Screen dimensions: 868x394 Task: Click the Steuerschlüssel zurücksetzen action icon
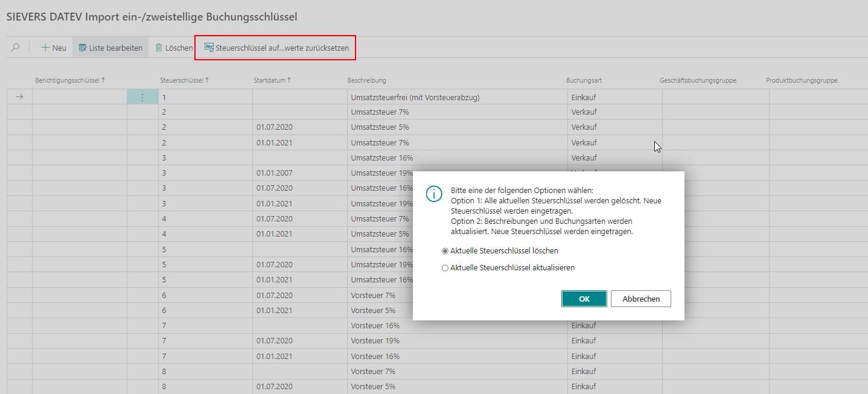tap(209, 48)
